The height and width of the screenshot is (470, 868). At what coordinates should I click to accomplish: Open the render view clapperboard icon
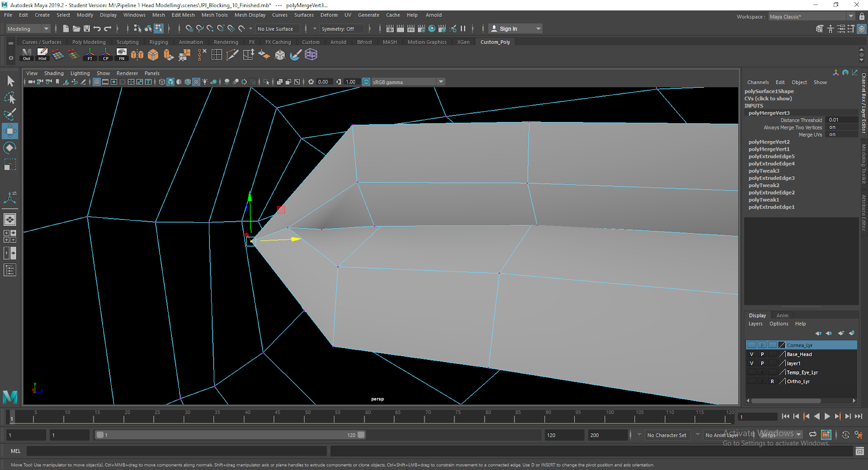pyautogui.click(x=390, y=29)
